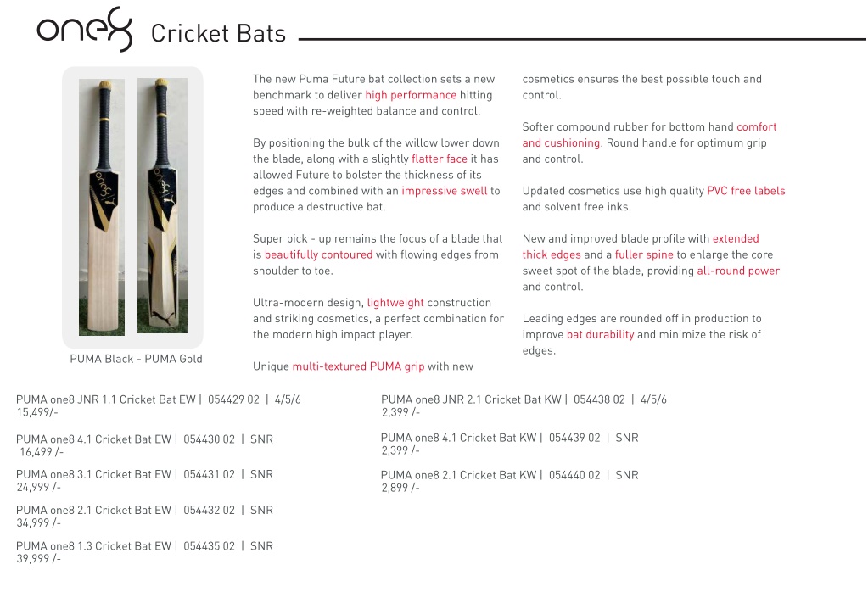Select the left PUMA Black bat image

click(102, 207)
